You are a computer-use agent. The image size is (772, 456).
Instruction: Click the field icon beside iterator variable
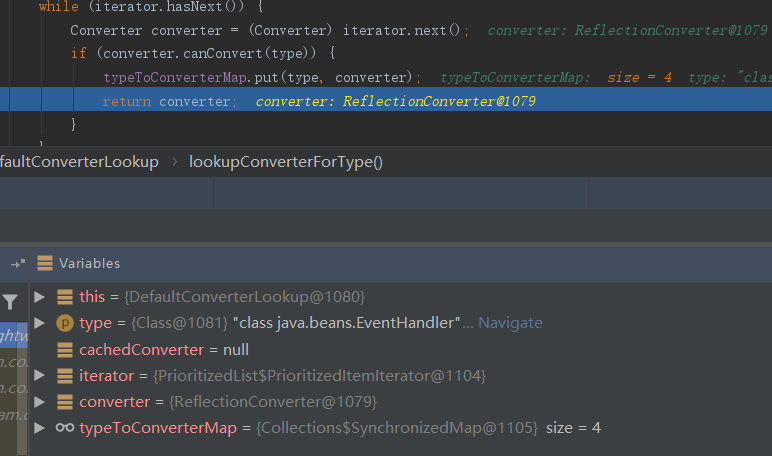[64, 376]
